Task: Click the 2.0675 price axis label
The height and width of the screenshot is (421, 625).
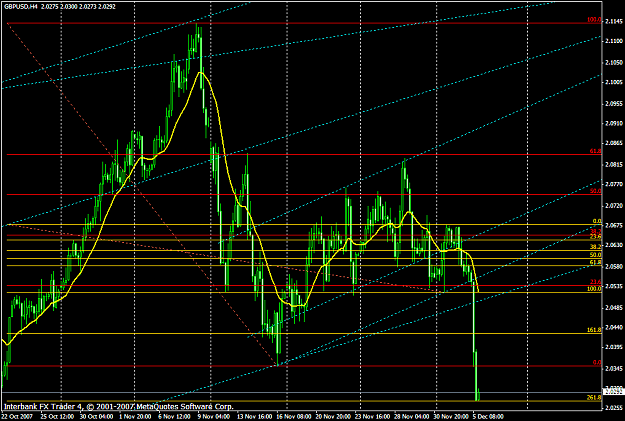Action: (614, 225)
